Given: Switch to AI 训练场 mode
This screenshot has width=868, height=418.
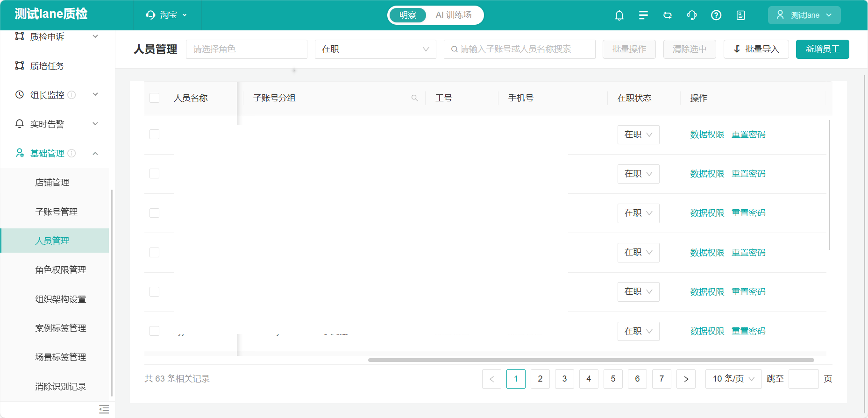Looking at the screenshot, I should pyautogui.click(x=454, y=15).
